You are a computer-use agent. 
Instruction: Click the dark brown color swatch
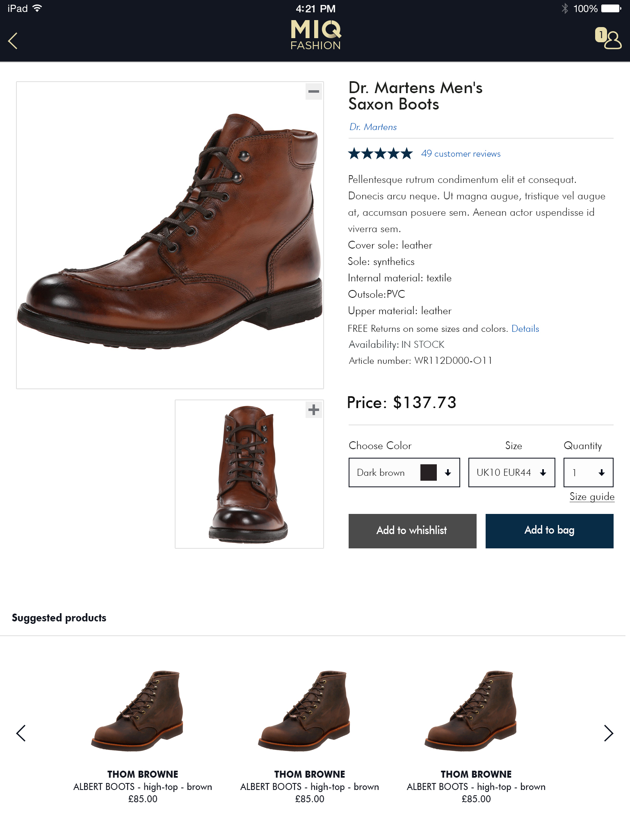429,472
